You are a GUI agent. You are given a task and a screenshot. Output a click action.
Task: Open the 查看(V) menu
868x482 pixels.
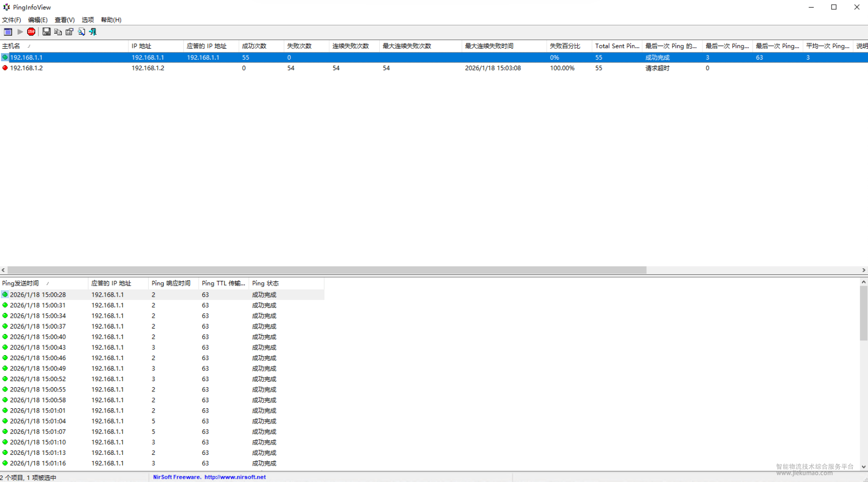coord(65,20)
